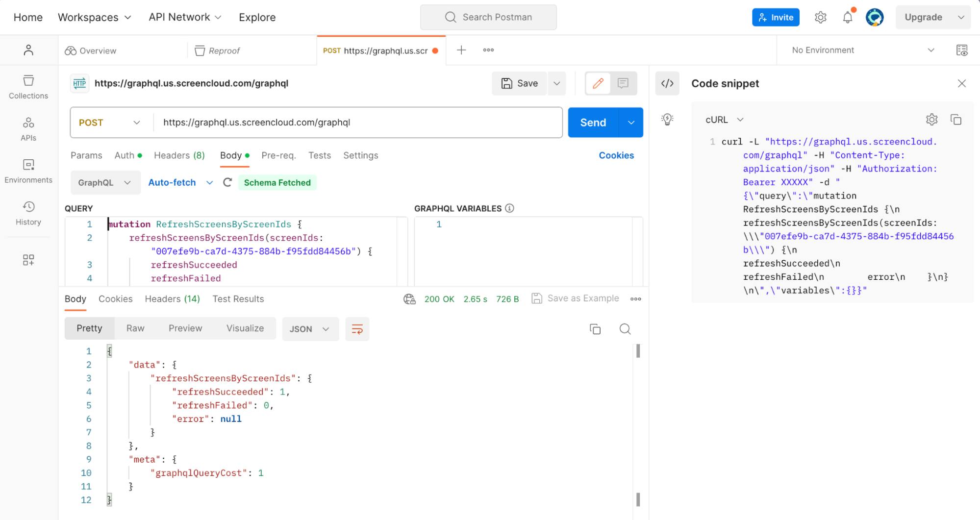Expand the Send options arrow
The image size is (980, 520).
631,123
